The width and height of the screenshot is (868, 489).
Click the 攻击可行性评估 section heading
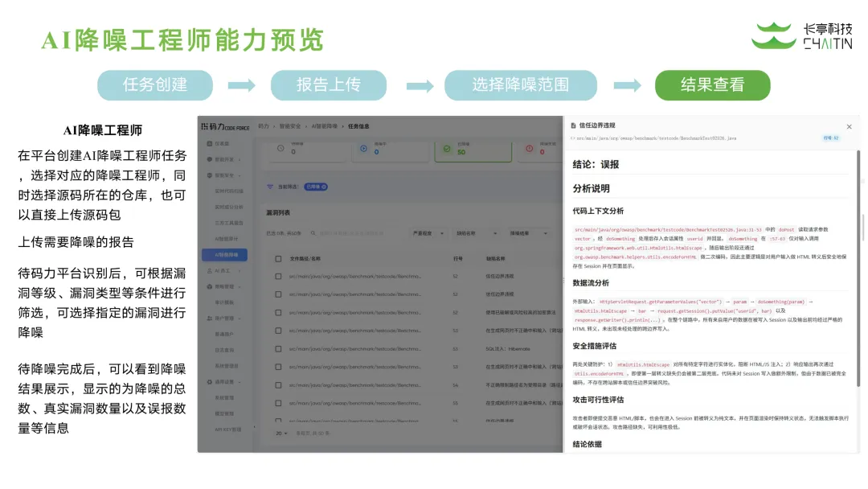(598, 400)
